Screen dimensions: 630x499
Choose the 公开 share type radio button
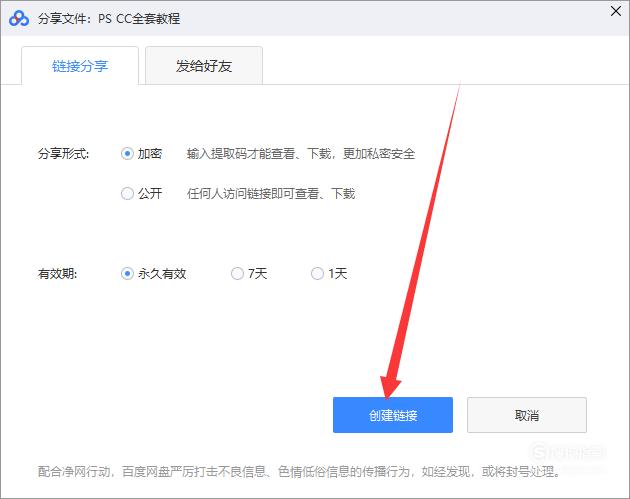[x=127, y=194]
